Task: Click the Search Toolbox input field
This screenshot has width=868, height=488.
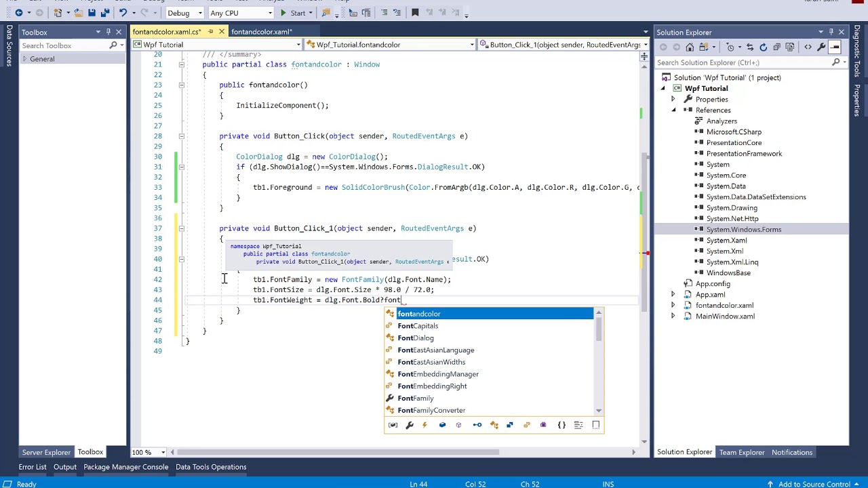Action: (x=63, y=45)
